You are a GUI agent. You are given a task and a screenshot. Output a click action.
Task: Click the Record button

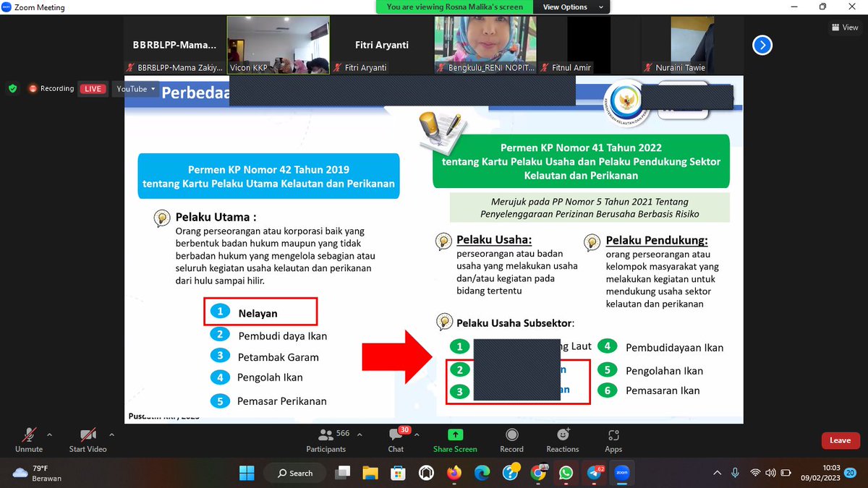tap(511, 440)
